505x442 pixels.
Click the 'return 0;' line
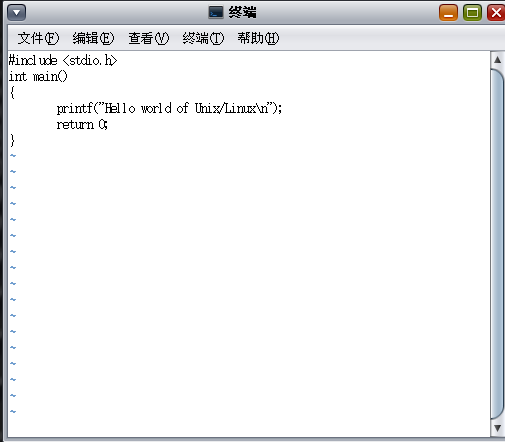[82, 124]
